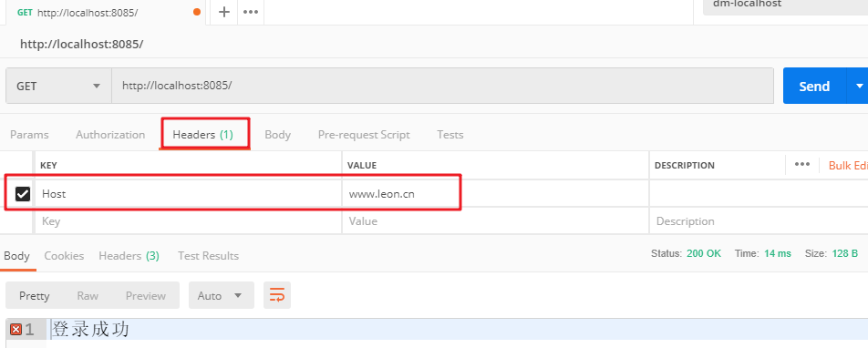The height and width of the screenshot is (348, 868).
Task: Open the GET method dropdown
Action: point(58,86)
